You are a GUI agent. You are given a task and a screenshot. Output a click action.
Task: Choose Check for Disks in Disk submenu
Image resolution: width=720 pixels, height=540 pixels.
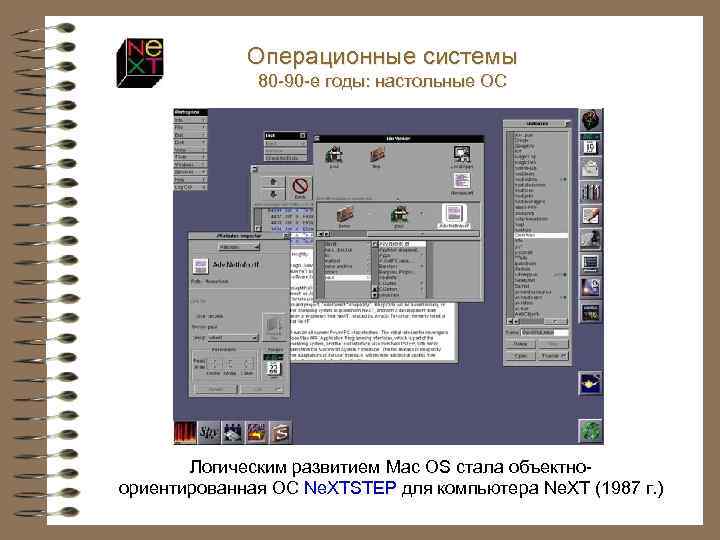click(x=285, y=158)
